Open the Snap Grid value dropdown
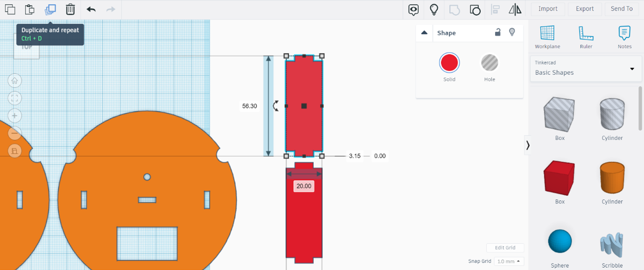 click(509, 261)
